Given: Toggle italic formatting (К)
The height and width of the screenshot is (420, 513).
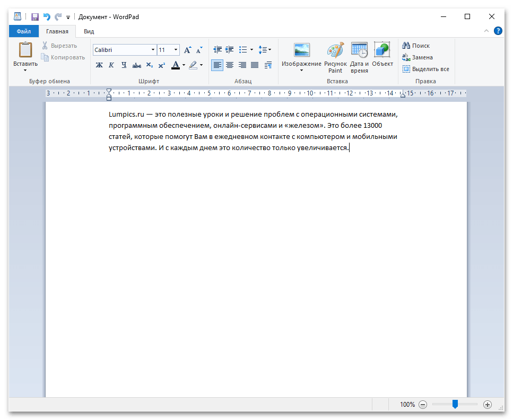Looking at the screenshot, I should click(x=111, y=65).
